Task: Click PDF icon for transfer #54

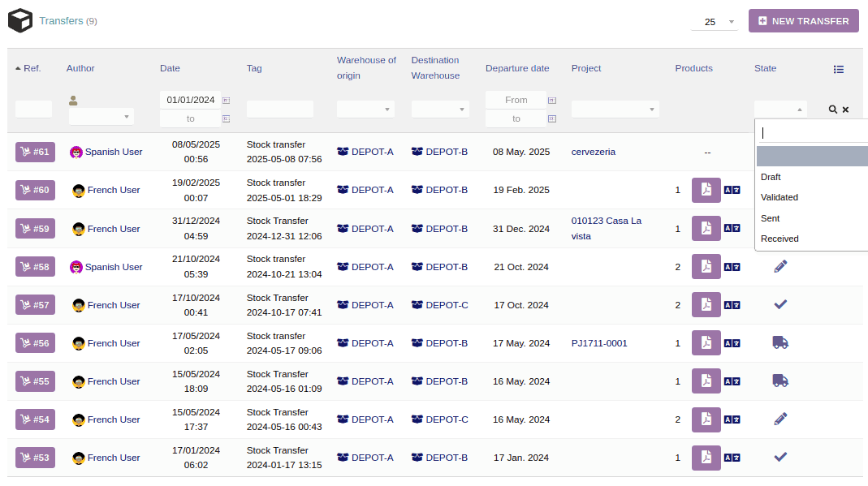Action: (706, 419)
